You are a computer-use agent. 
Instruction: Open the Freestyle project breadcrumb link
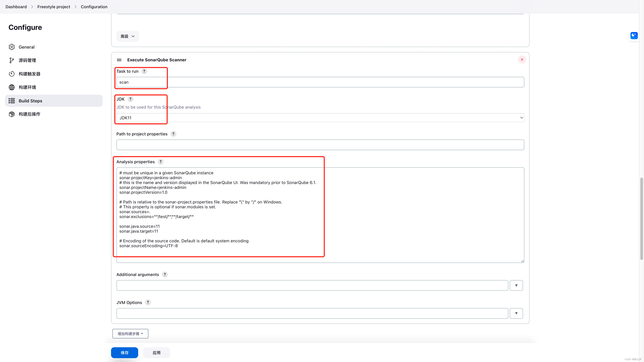[54, 7]
